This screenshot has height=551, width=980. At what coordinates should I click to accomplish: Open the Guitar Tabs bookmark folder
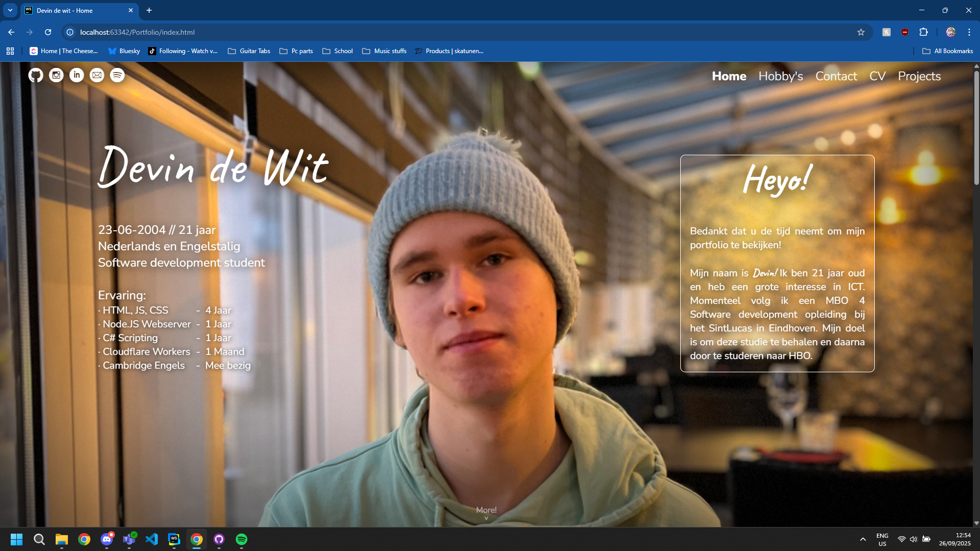(x=249, y=51)
